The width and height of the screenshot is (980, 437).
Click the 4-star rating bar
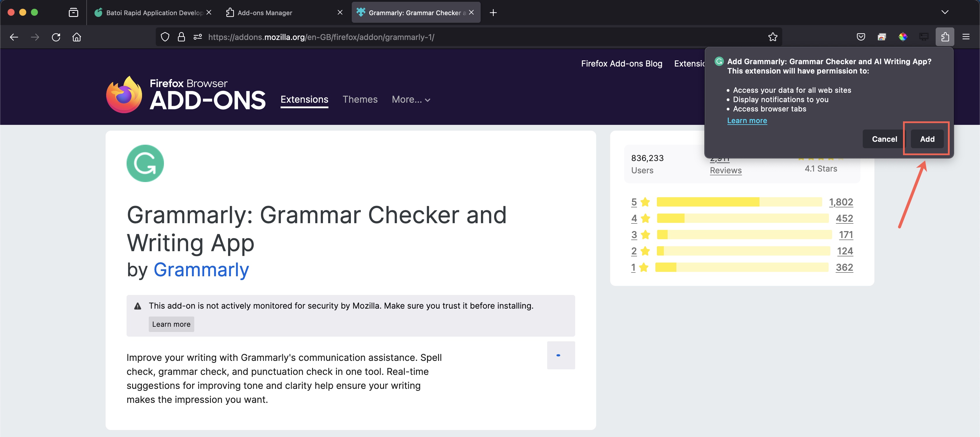[743, 218]
